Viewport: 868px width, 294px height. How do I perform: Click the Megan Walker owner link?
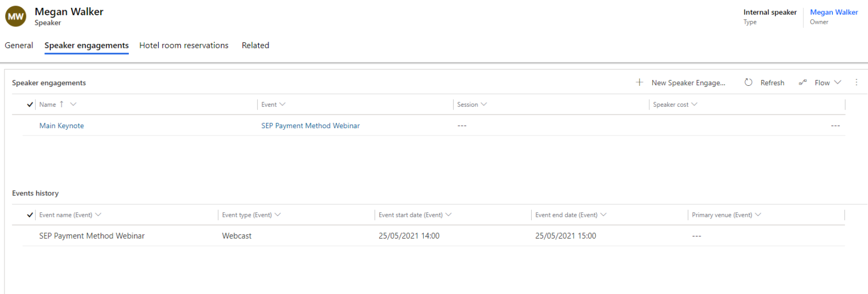point(834,12)
